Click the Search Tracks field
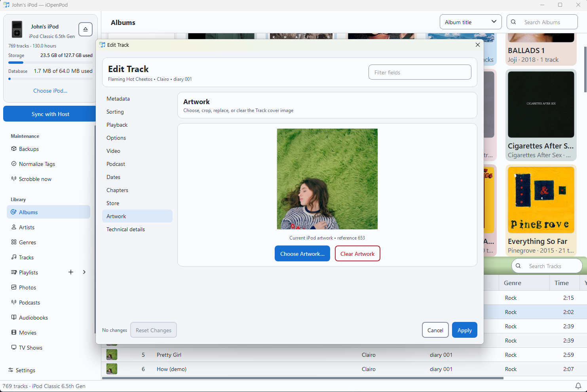The height and width of the screenshot is (392, 587). pyautogui.click(x=547, y=266)
